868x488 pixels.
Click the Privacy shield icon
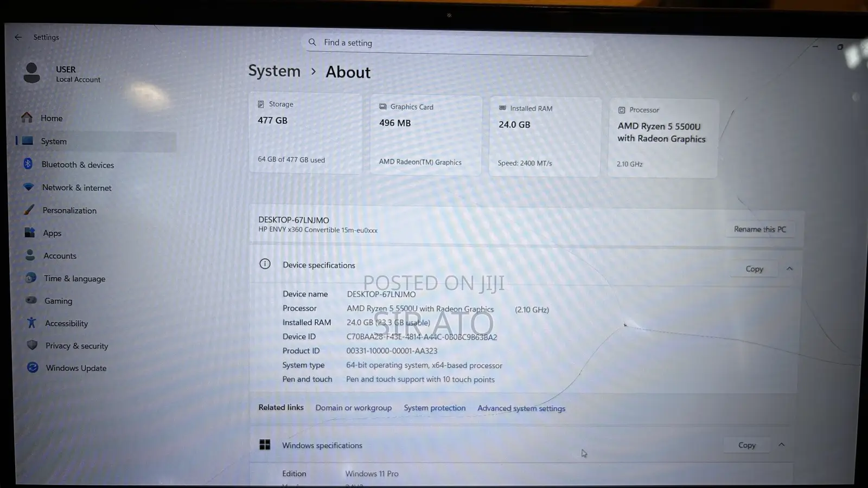click(x=32, y=345)
